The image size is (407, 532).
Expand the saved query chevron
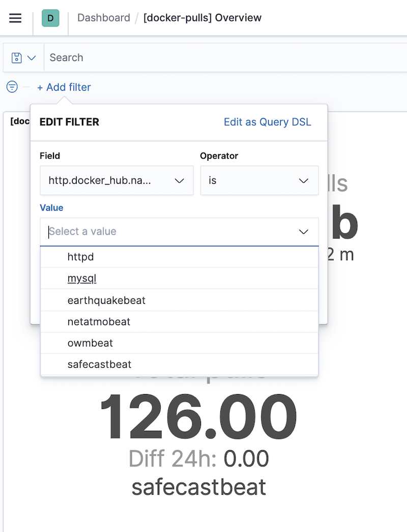coord(32,57)
